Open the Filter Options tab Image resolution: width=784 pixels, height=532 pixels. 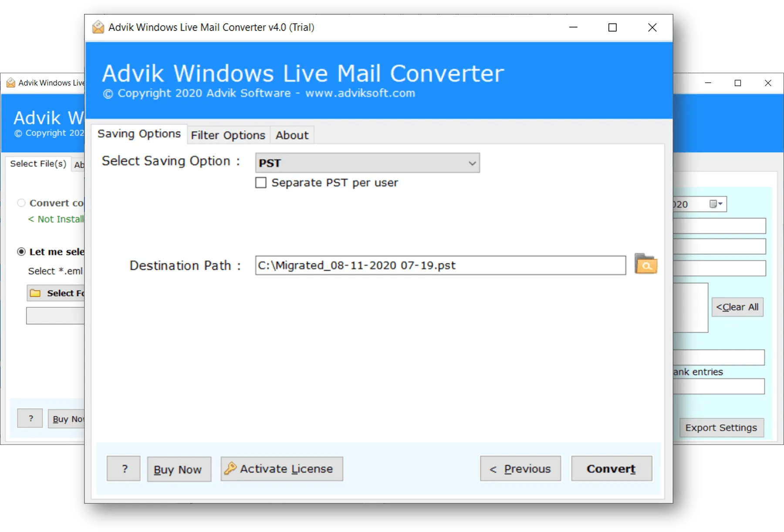(228, 135)
